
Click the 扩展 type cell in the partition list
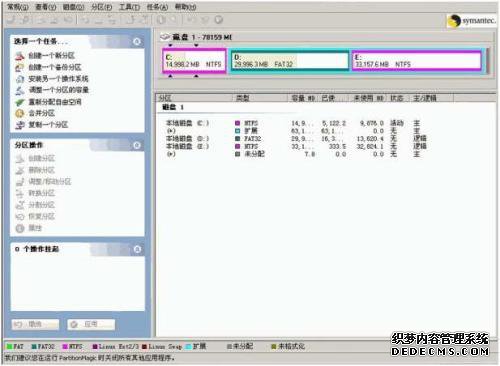click(251, 131)
